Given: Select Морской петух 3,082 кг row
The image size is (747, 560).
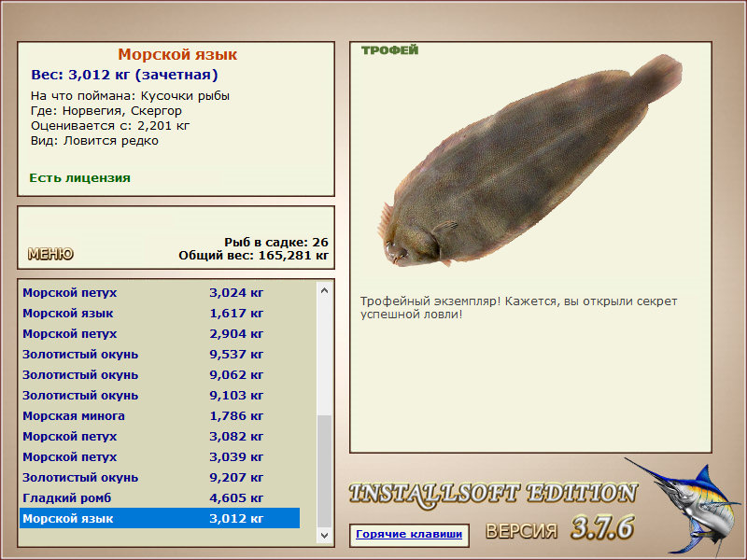Looking at the screenshot, I should (160, 436).
